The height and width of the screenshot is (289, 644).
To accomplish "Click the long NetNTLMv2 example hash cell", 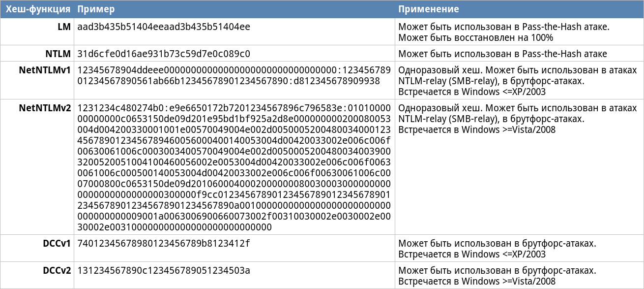I will click(x=234, y=167).
